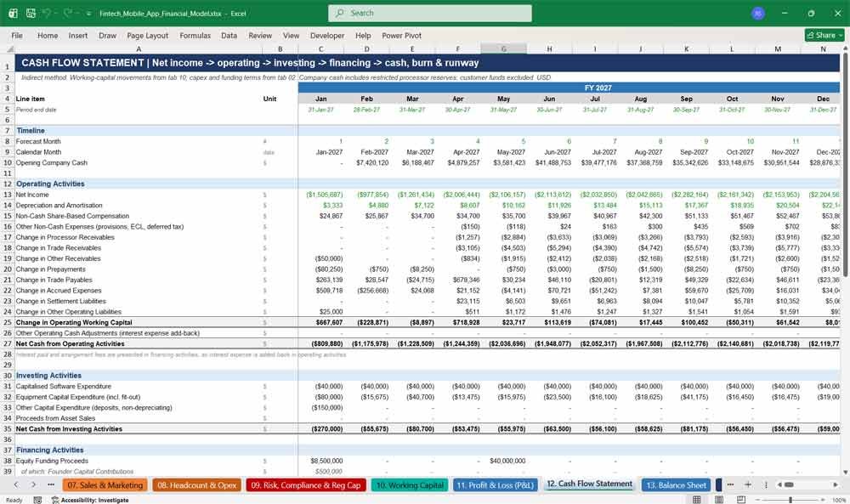
Task: Click the Excel app icon in title bar
Action: click(13, 13)
